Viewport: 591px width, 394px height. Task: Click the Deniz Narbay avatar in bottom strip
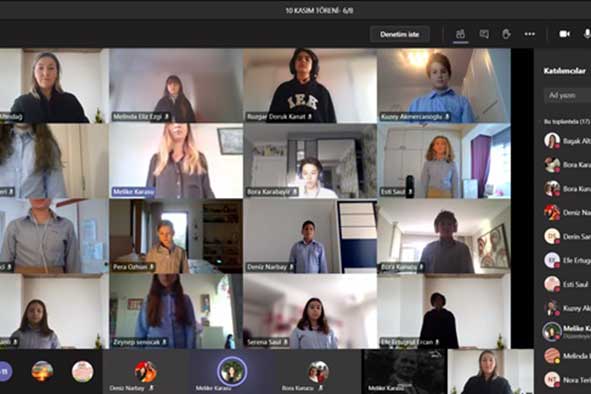pos(145,372)
